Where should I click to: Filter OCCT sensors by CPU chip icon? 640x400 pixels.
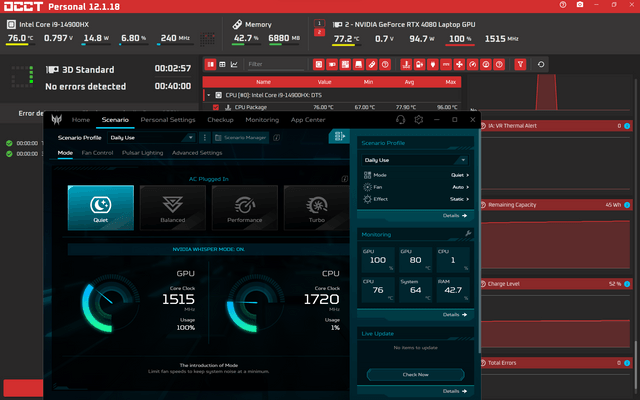click(318, 64)
